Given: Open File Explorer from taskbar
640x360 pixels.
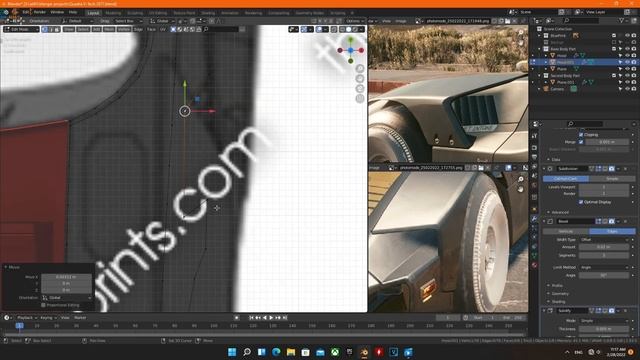Looking at the screenshot, I should (x=291, y=352).
